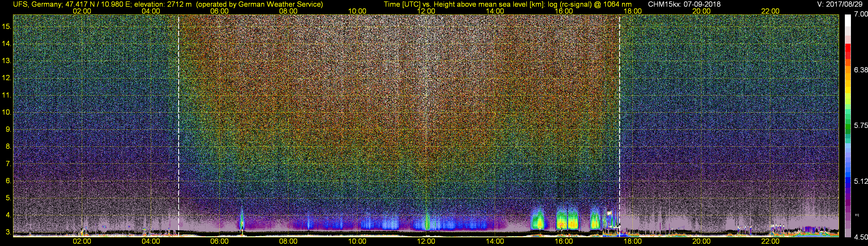Click the 3. km height axis label
The image size is (868, 246).
[x=8, y=232]
